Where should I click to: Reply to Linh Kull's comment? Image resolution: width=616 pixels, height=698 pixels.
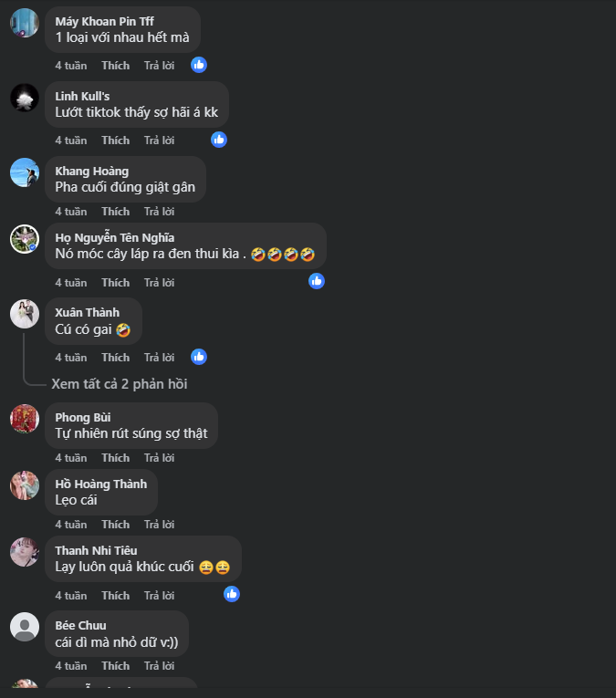point(159,141)
